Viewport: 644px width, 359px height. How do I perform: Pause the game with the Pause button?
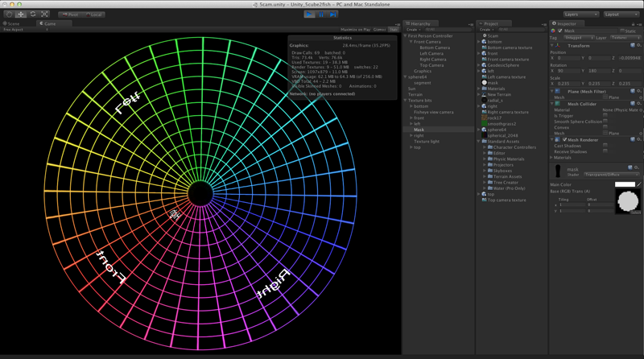[321, 14]
